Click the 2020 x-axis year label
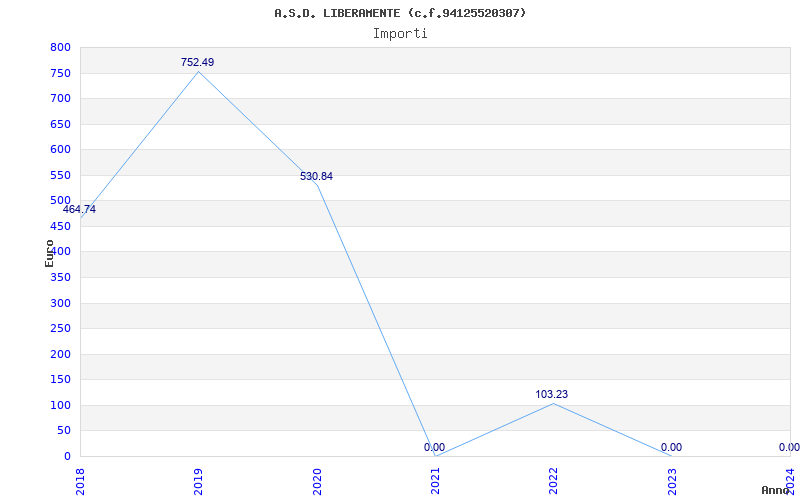The height and width of the screenshot is (500, 800). pos(317,482)
